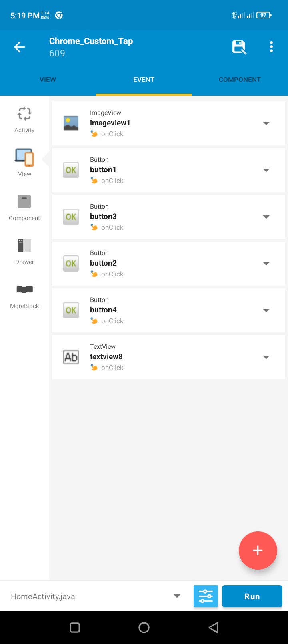Screen dimensions: 288x644
Task: Click the Run button
Action: coord(252,596)
